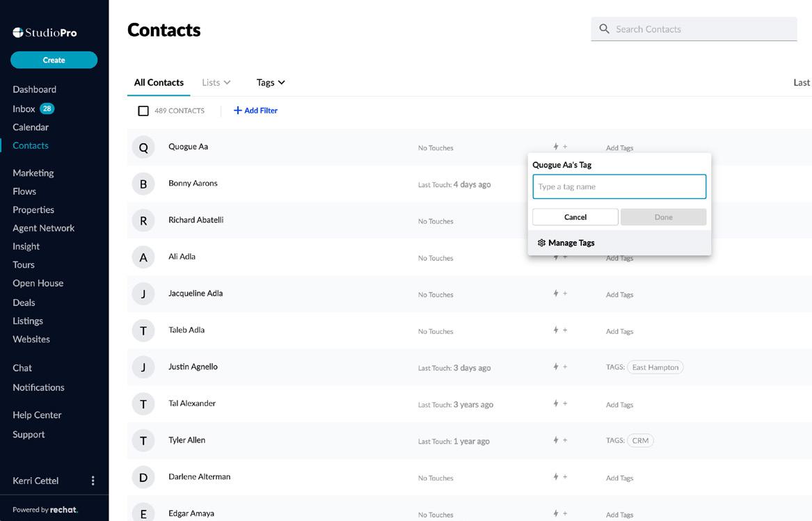Open Chat from the sidebar

(x=22, y=368)
